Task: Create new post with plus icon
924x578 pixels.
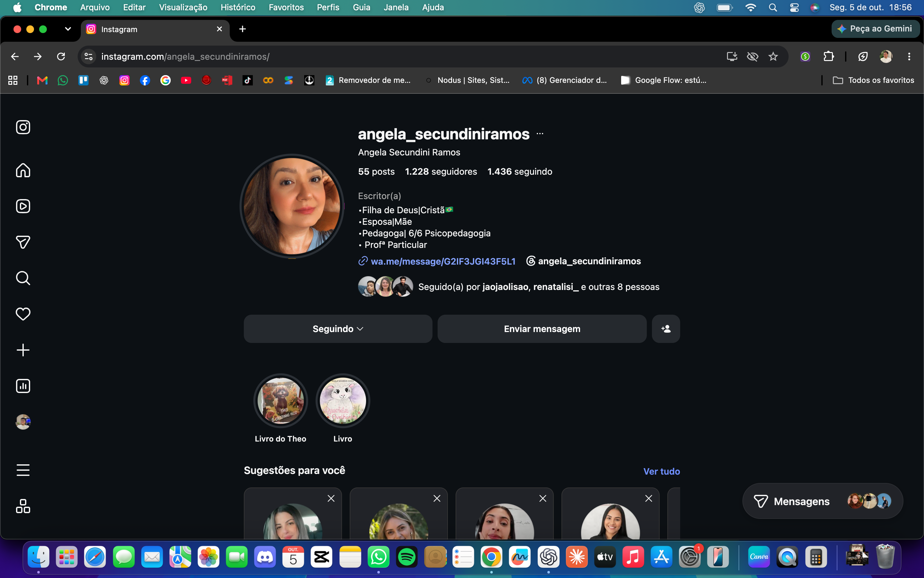Action: (x=23, y=350)
